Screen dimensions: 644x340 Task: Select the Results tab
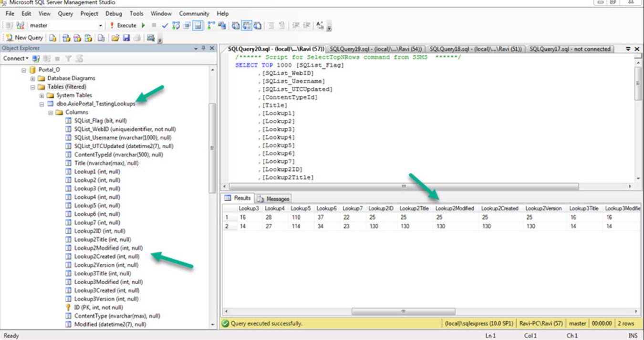coord(239,198)
